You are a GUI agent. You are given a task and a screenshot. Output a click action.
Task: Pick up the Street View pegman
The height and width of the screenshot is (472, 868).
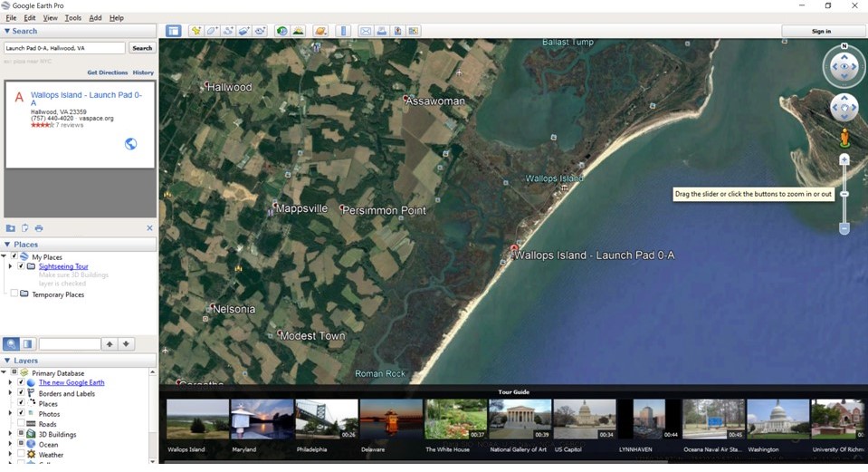844,138
